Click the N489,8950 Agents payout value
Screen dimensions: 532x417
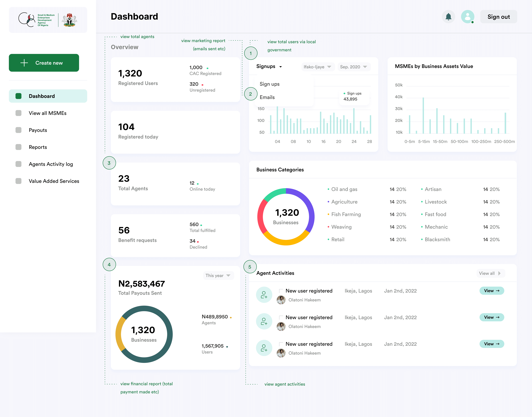(215, 317)
